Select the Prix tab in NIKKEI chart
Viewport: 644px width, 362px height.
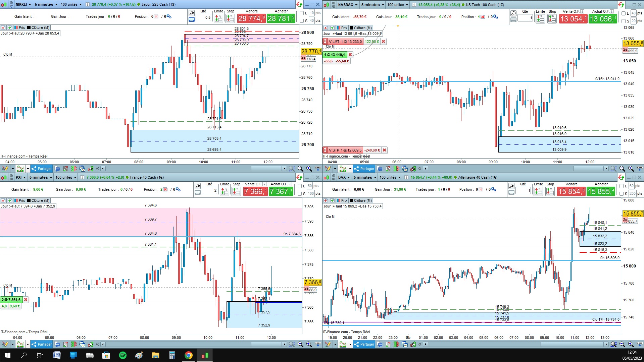pos(19,27)
